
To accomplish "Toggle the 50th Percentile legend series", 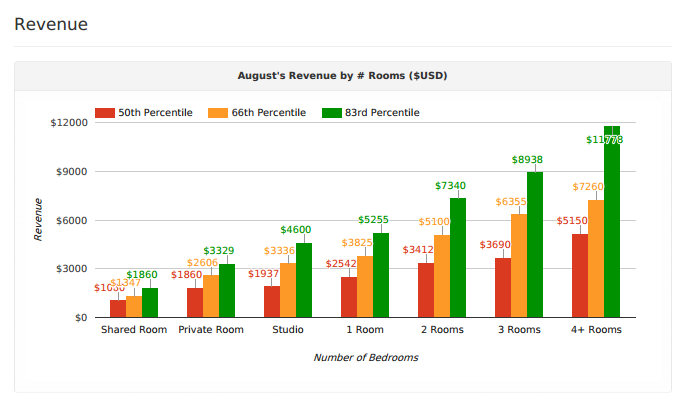I will click(155, 113).
